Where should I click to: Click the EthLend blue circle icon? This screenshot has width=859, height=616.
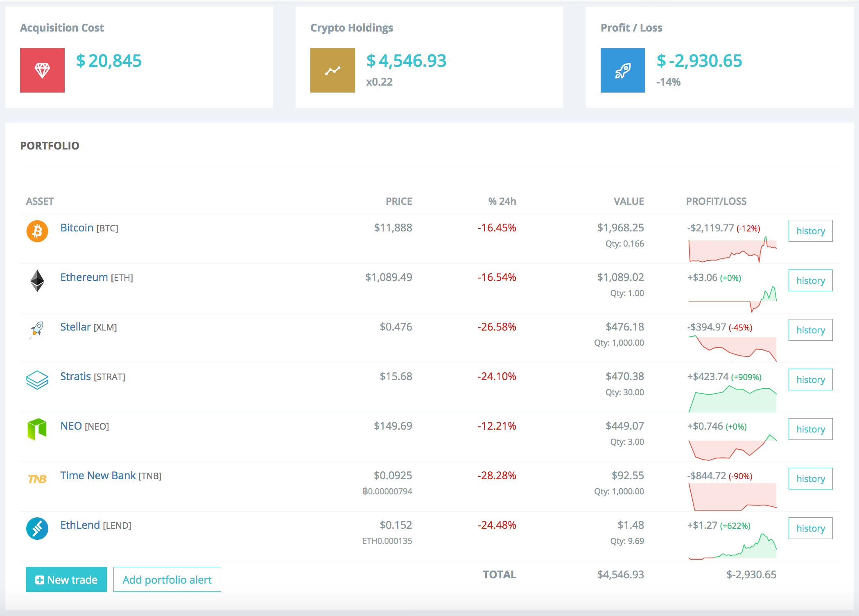[x=37, y=528]
